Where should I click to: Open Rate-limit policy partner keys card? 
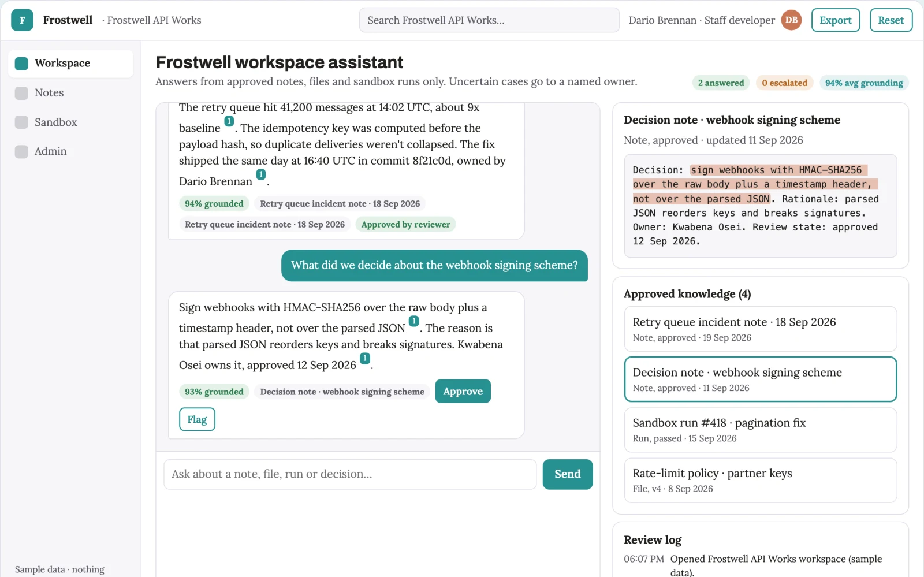761,481
